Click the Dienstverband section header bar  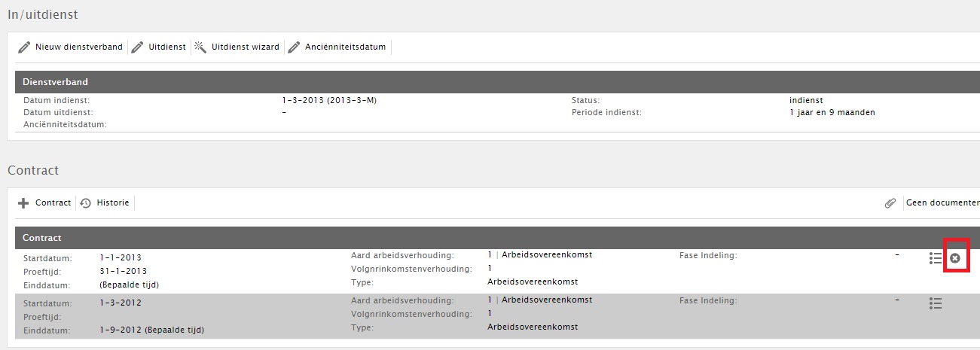pyautogui.click(x=497, y=82)
